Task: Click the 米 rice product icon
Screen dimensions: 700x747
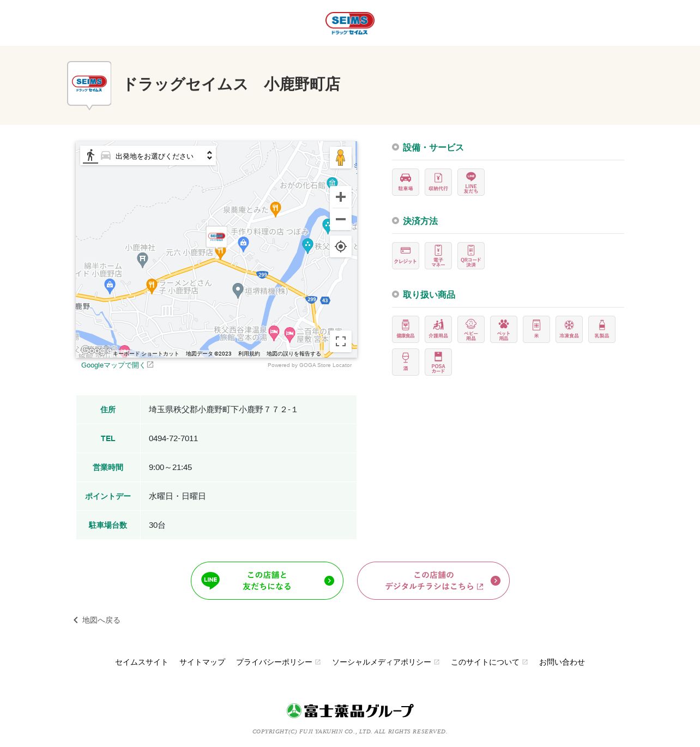Action: point(536,329)
